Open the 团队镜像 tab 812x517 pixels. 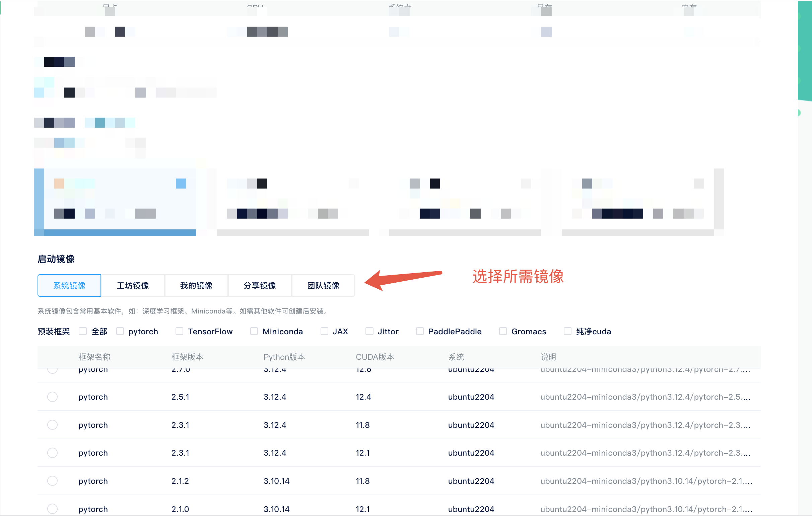point(323,286)
